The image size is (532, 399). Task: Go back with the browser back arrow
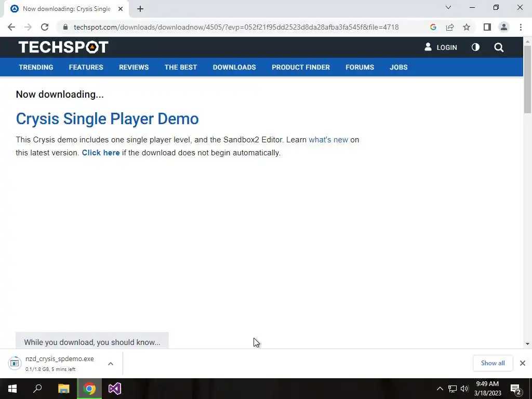[x=11, y=27]
